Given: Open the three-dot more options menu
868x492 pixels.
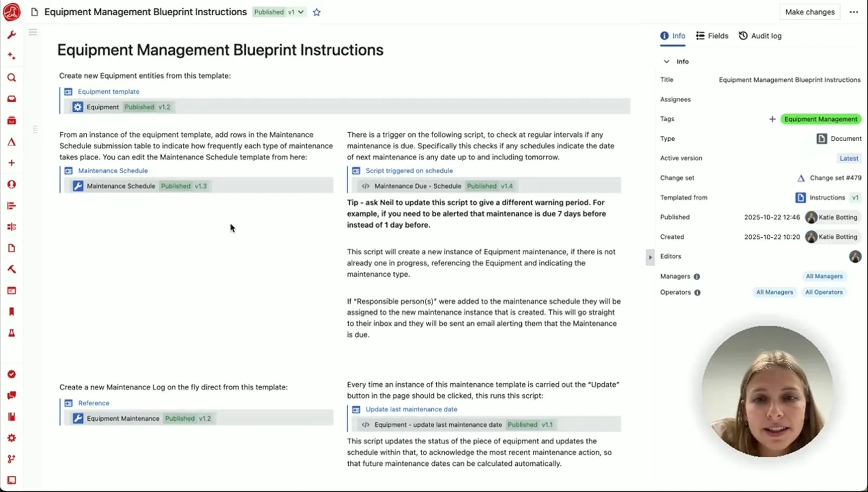Looking at the screenshot, I should pos(854,12).
